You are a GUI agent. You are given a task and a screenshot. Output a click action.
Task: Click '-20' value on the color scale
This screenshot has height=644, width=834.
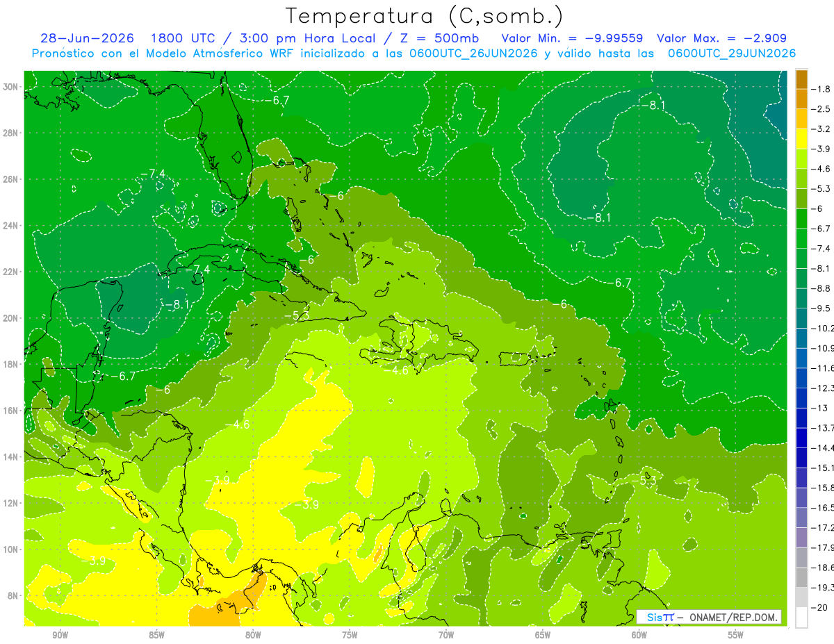tap(821, 607)
